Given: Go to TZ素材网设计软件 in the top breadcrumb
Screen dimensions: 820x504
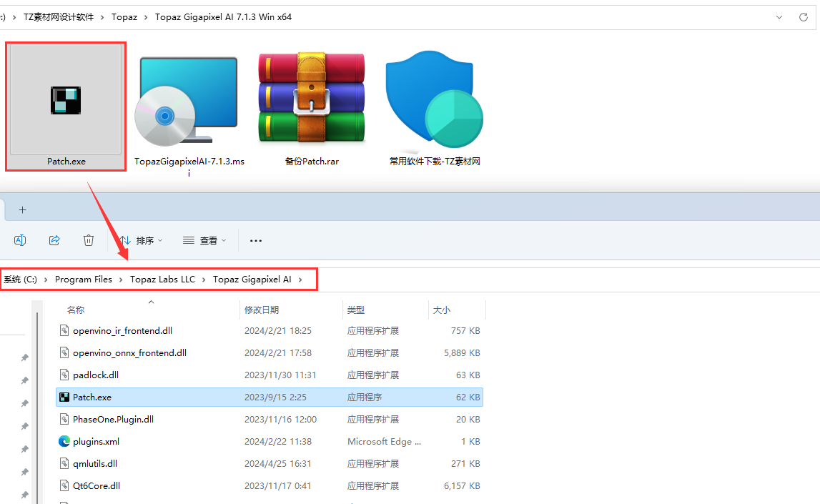Looking at the screenshot, I should (x=59, y=17).
